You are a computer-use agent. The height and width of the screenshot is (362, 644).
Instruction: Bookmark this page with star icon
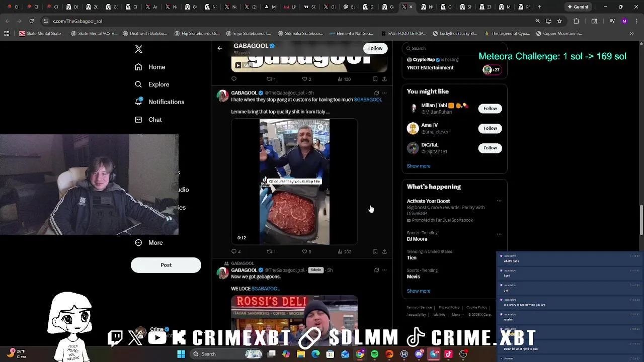(x=559, y=21)
